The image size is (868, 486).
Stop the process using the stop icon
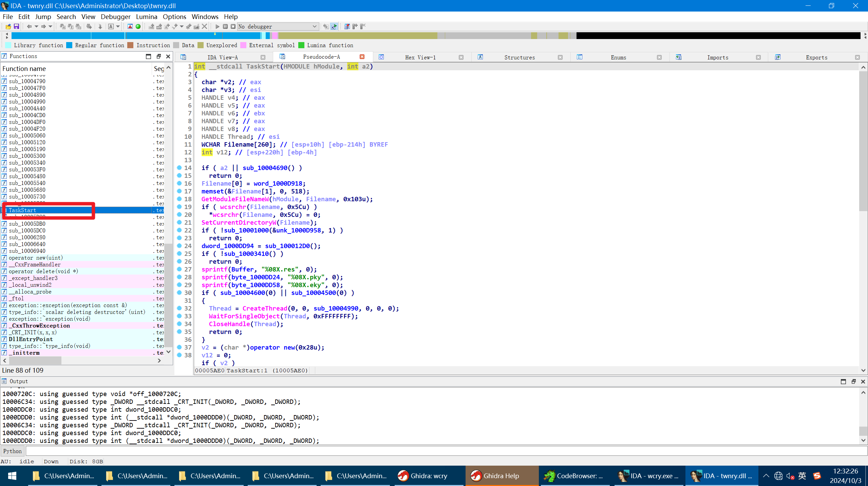point(233,26)
